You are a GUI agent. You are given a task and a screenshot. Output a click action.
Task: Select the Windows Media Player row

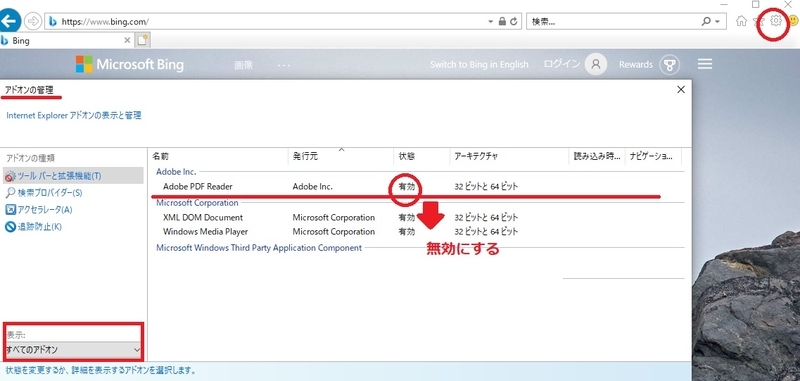(417, 232)
